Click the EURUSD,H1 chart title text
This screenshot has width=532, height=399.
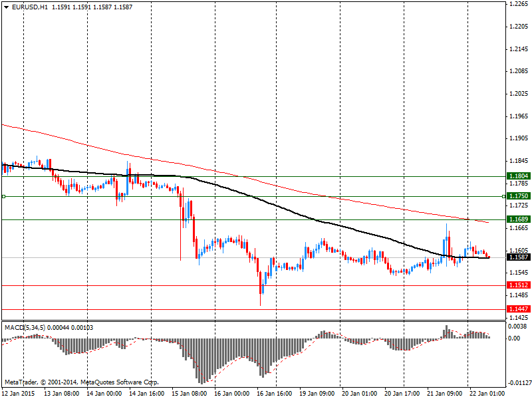(x=30, y=7)
